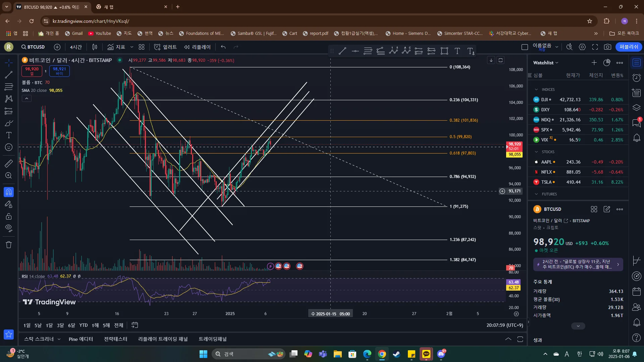Viewport: 644px width, 362px height.
Task: Click the fullscreen mode icon
Action: (x=595, y=47)
